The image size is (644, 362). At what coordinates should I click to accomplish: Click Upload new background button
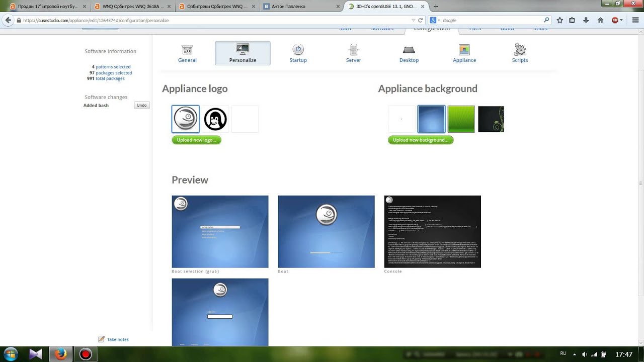click(421, 140)
